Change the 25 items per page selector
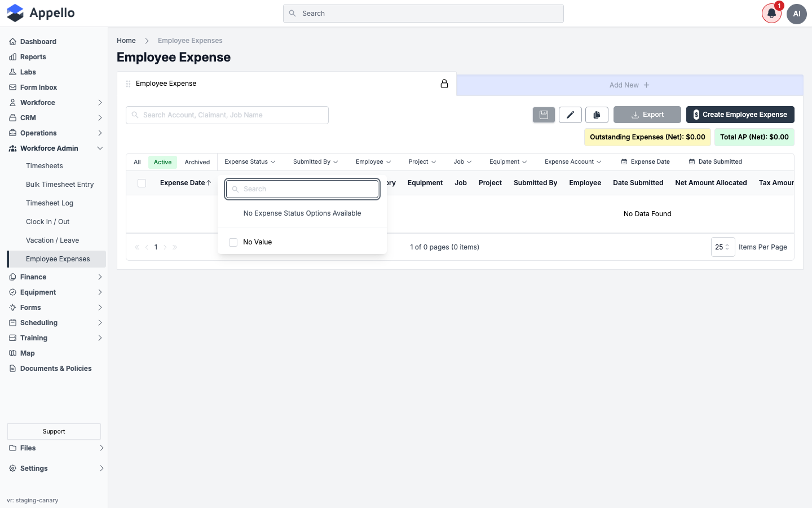This screenshot has width=812, height=508. click(x=723, y=247)
